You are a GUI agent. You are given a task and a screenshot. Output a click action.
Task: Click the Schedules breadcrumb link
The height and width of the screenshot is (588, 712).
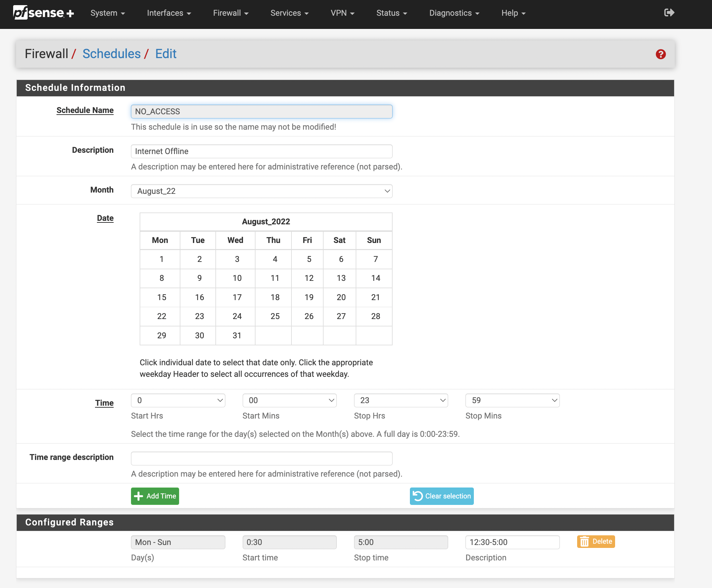tap(112, 54)
